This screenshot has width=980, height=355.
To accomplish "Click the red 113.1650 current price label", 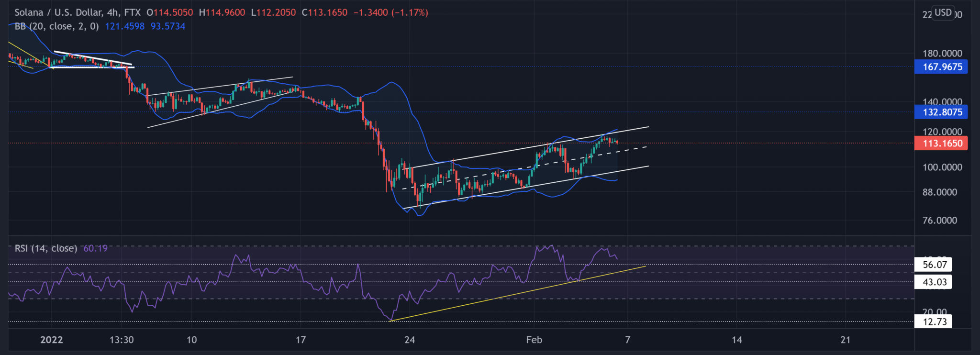I will [x=942, y=143].
